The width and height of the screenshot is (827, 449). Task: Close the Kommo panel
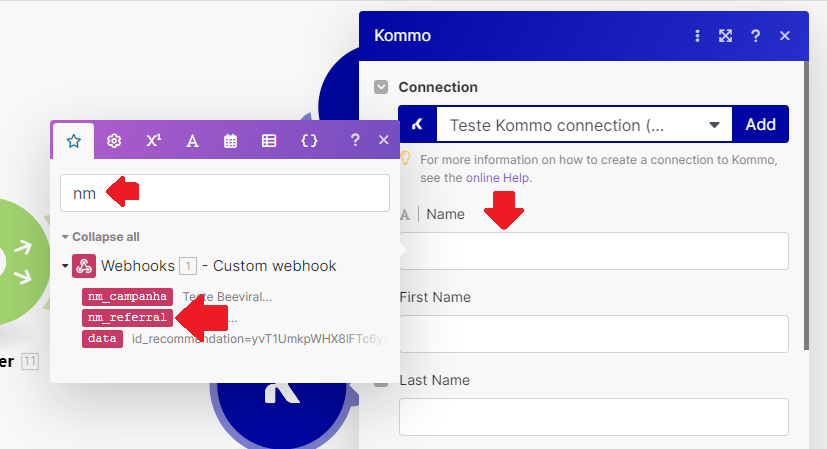tap(785, 36)
